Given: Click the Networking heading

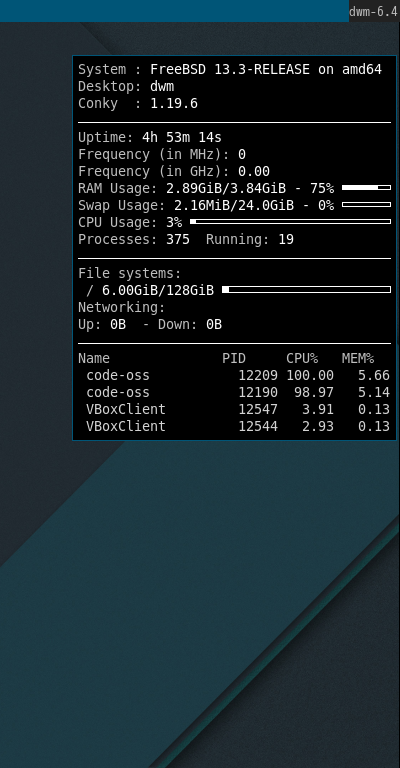Looking at the screenshot, I should [122, 308].
